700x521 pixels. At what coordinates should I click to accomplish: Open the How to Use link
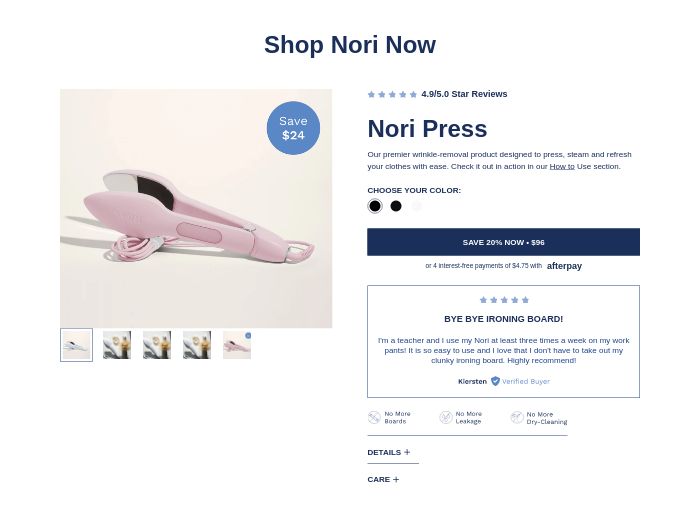[x=562, y=166]
